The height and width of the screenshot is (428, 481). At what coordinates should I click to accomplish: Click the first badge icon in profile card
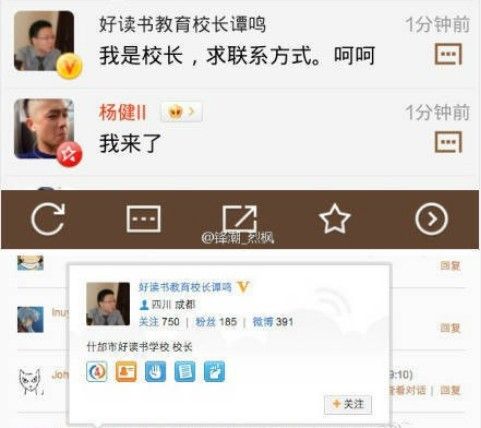click(97, 371)
